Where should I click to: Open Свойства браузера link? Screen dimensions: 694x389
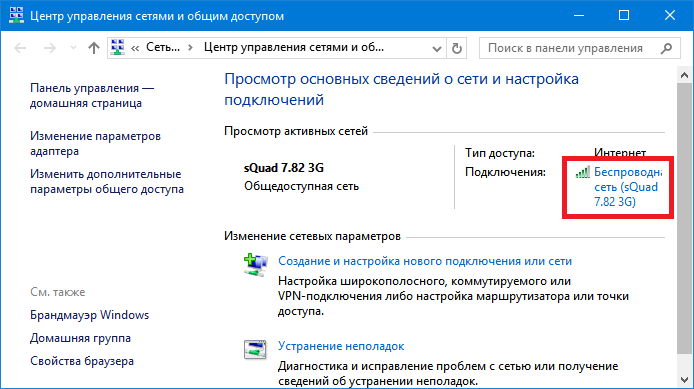point(82,361)
